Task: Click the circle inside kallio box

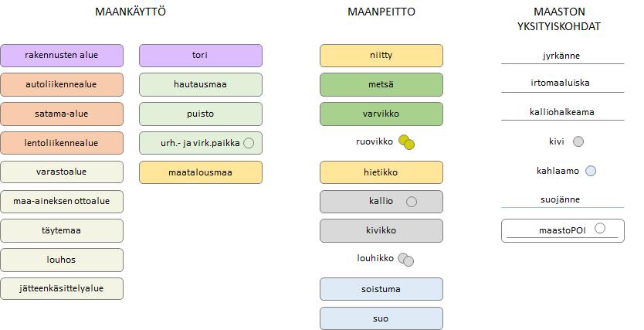Action: click(x=411, y=202)
